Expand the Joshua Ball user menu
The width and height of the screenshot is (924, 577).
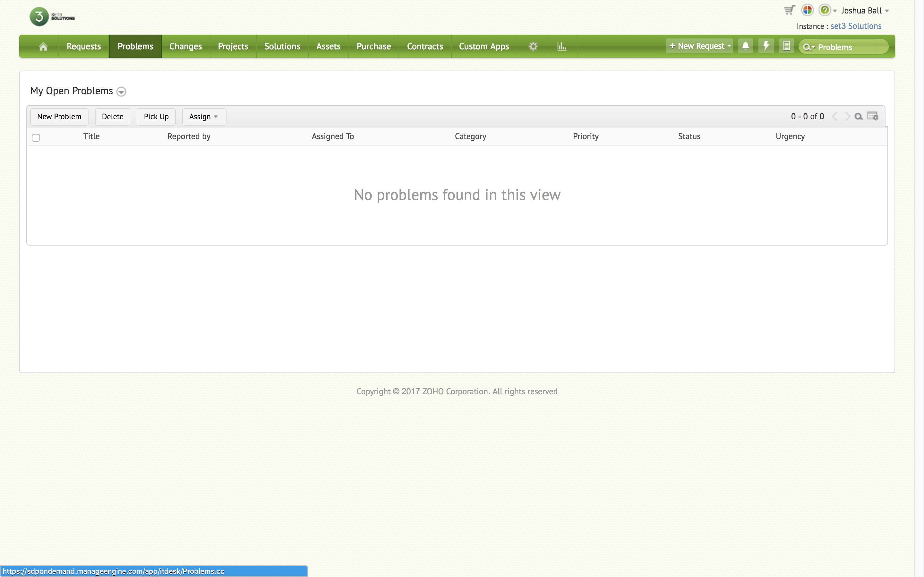(865, 11)
